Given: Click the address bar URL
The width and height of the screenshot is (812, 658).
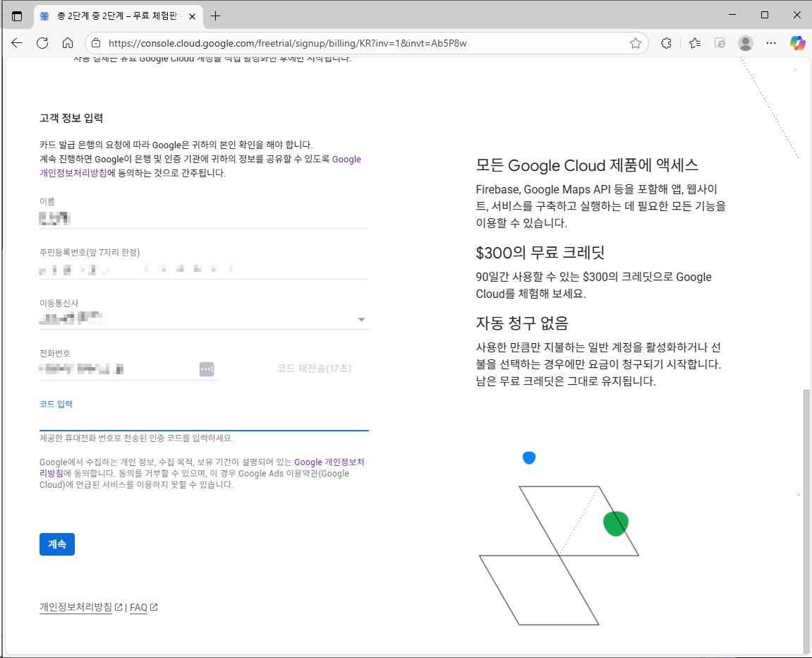Looking at the screenshot, I should pyautogui.click(x=287, y=43).
